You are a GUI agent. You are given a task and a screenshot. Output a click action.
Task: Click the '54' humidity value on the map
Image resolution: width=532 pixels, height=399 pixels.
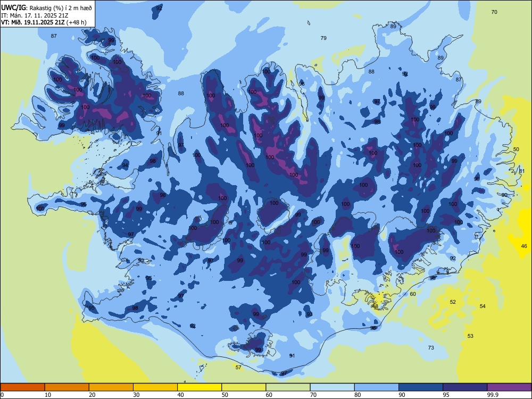click(483, 306)
